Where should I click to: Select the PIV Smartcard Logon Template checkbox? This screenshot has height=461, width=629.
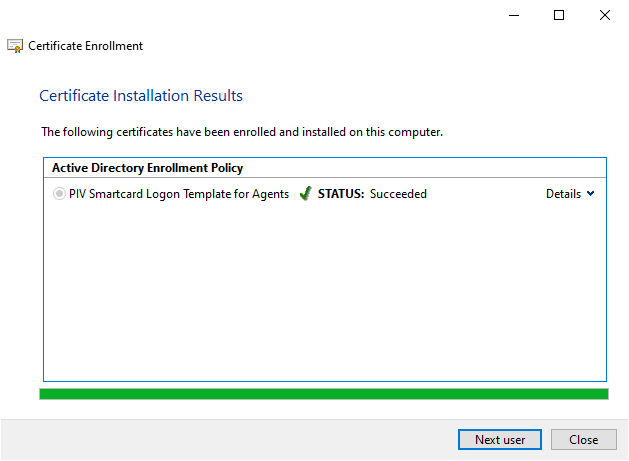coord(60,194)
